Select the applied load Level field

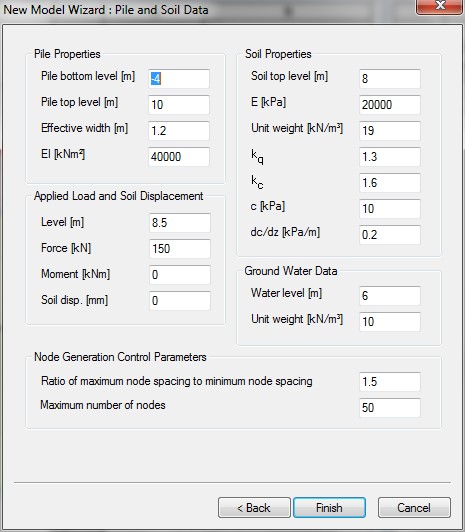pyautogui.click(x=180, y=223)
